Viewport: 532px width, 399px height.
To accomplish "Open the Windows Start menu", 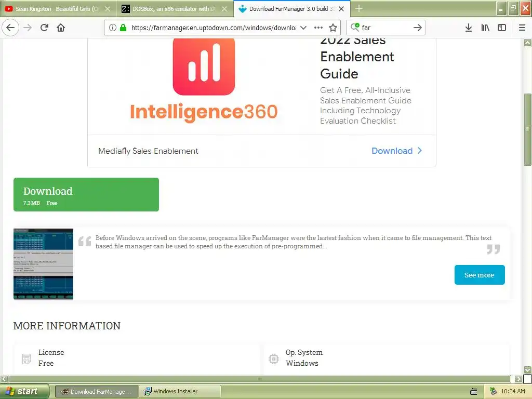I will (x=24, y=391).
